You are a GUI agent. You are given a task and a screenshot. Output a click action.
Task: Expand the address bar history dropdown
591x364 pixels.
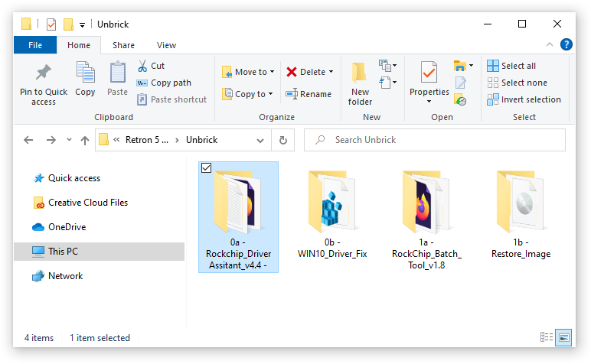(x=260, y=141)
